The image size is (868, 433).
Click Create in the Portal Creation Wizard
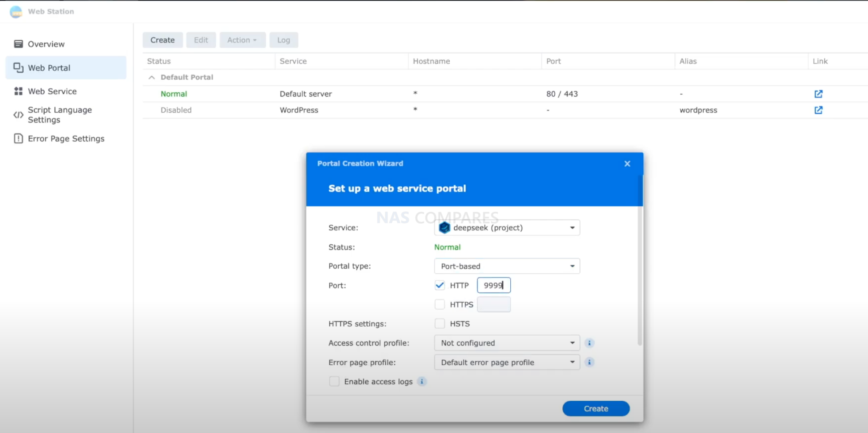click(x=595, y=408)
